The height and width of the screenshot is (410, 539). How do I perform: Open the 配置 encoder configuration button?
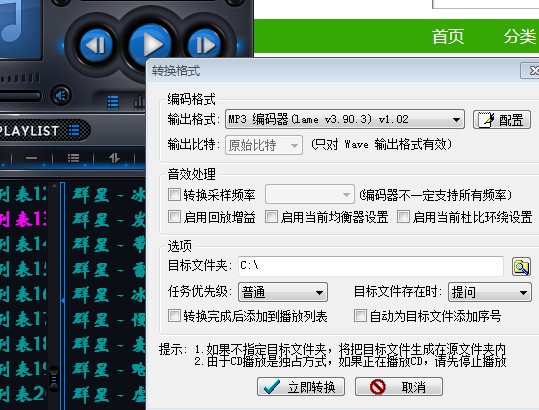point(502,120)
